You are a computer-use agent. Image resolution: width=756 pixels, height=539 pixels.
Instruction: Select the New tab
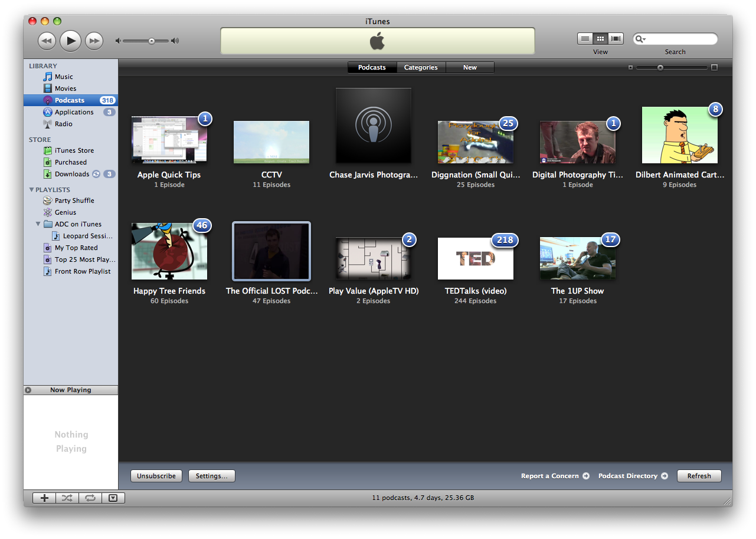point(470,67)
